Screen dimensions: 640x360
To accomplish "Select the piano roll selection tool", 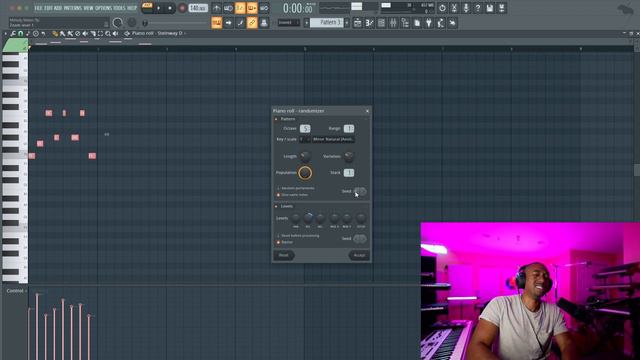I will [100, 34].
